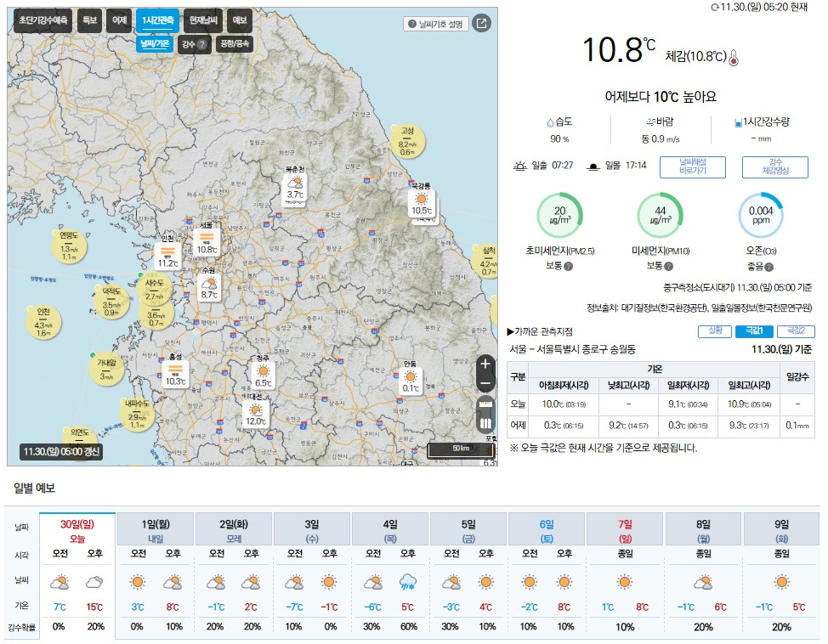Click the 오존 0.004 ppm gauge

pos(760,215)
